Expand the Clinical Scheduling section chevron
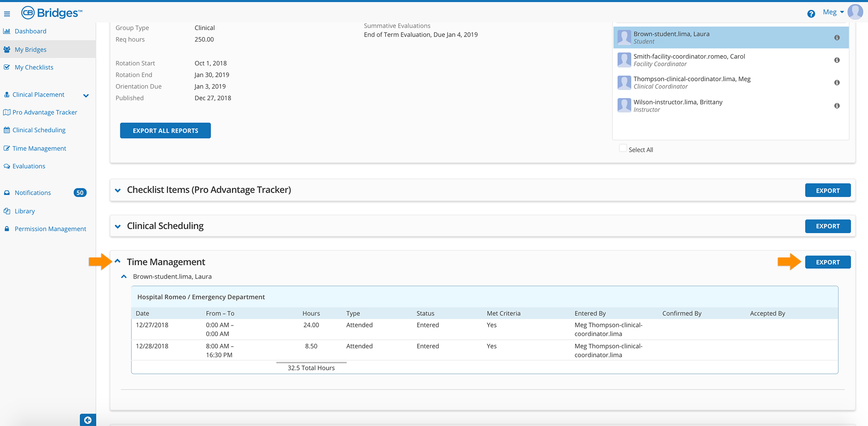868x426 pixels. click(x=118, y=226)
